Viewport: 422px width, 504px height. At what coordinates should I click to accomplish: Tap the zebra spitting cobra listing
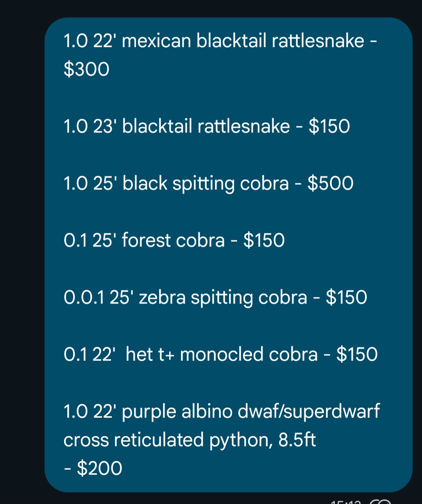coord(215,298)
